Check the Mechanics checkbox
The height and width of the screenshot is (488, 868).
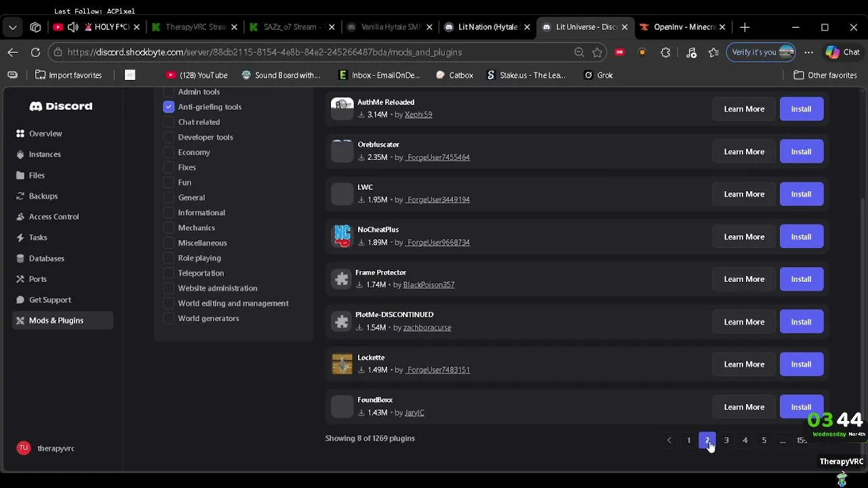click(x=169, y=228)
